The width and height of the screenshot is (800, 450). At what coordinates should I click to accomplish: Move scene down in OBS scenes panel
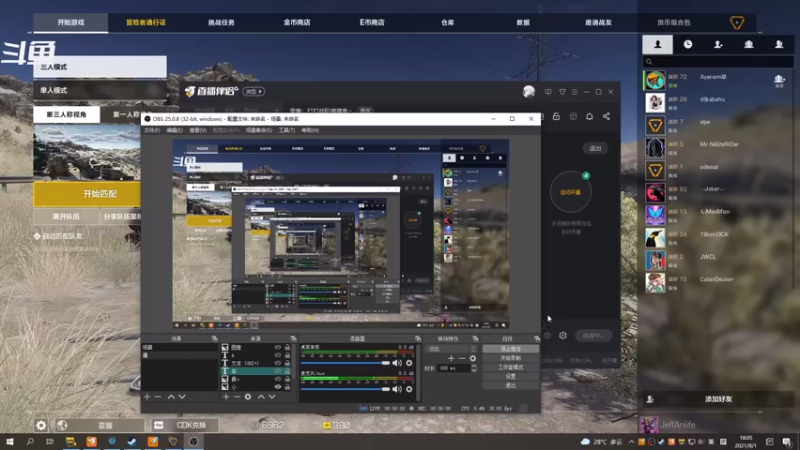pyautogui.click(x=182, y=396)
